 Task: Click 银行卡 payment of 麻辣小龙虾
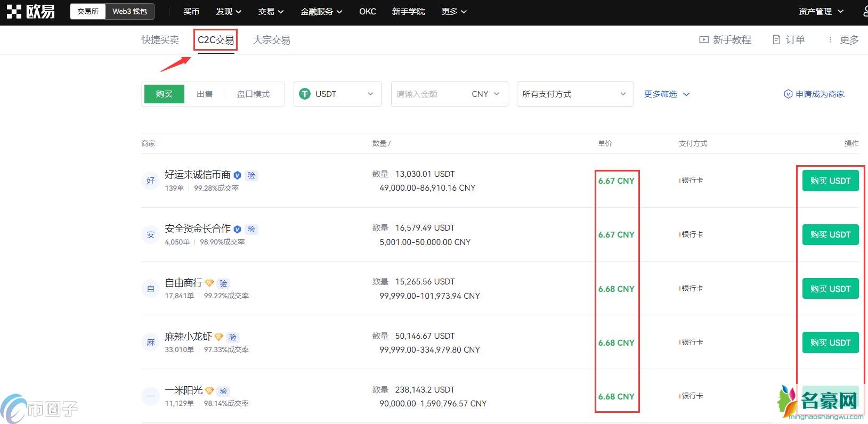(x=692, y=342)
